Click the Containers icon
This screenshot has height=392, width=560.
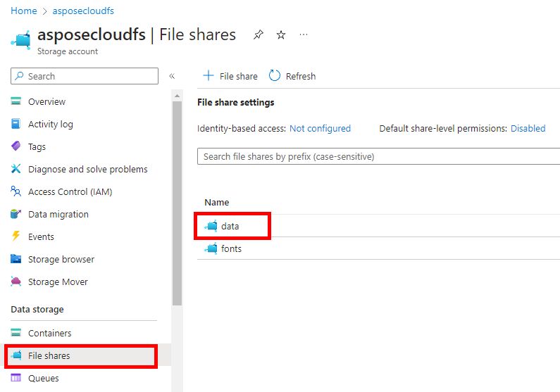16,332
